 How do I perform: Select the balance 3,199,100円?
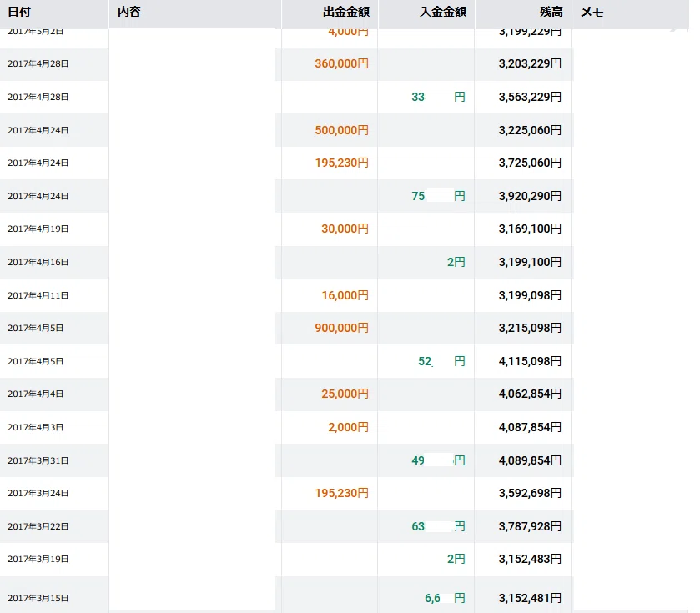coord(530,263)
